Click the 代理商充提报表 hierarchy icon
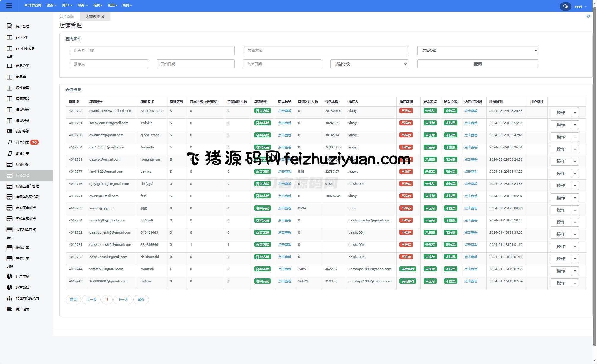The image size is (597, 364). pyautogui.click(x=10, y=298)
